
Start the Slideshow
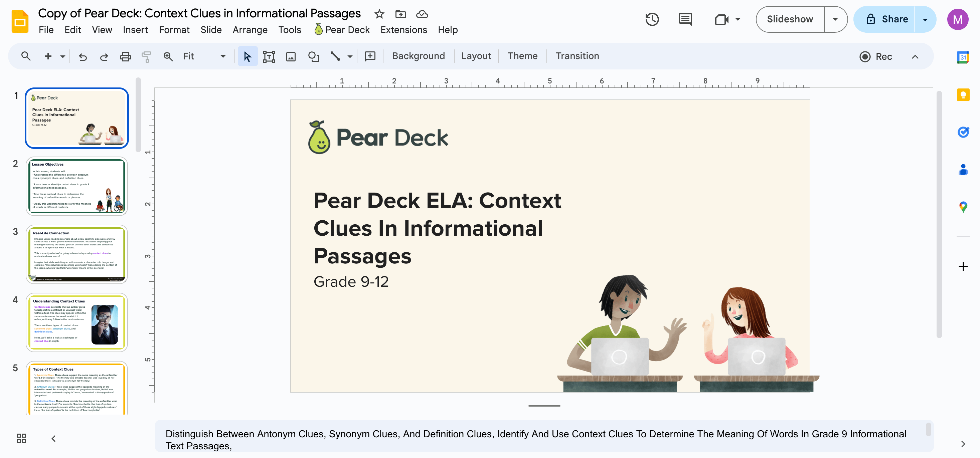[x=790, y=19]
